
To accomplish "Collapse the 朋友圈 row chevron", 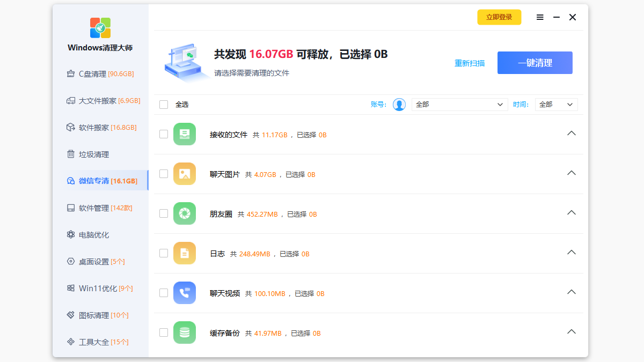I will [572, 212].
